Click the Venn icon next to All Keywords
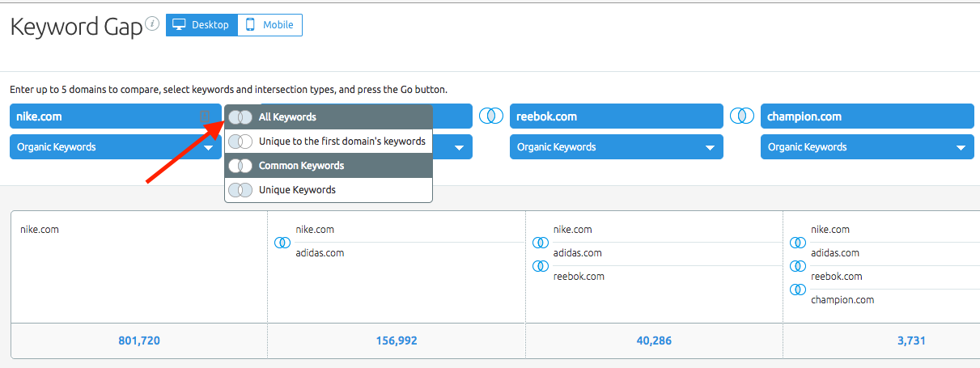The image size is (980, 368). 240,117
